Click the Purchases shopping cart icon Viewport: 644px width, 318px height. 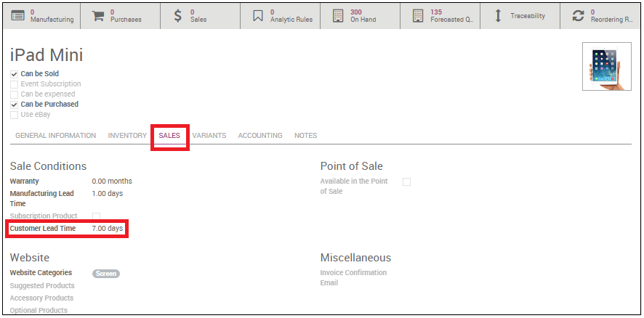tap(97, 16)
